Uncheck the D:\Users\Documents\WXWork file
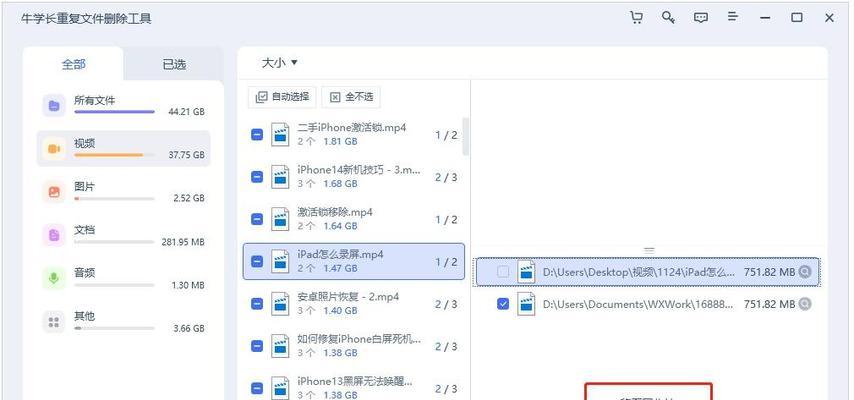Image resolution: width=854 pixels, height=400 pixels. pos(503,304)
